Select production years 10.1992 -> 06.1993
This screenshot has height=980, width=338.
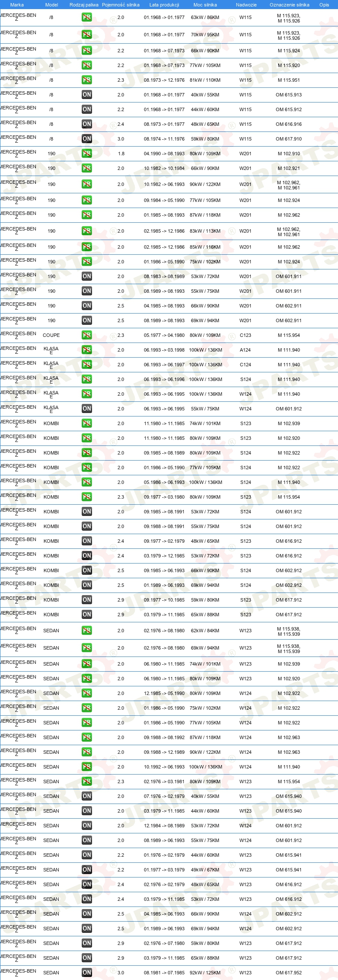click(164, 767)
